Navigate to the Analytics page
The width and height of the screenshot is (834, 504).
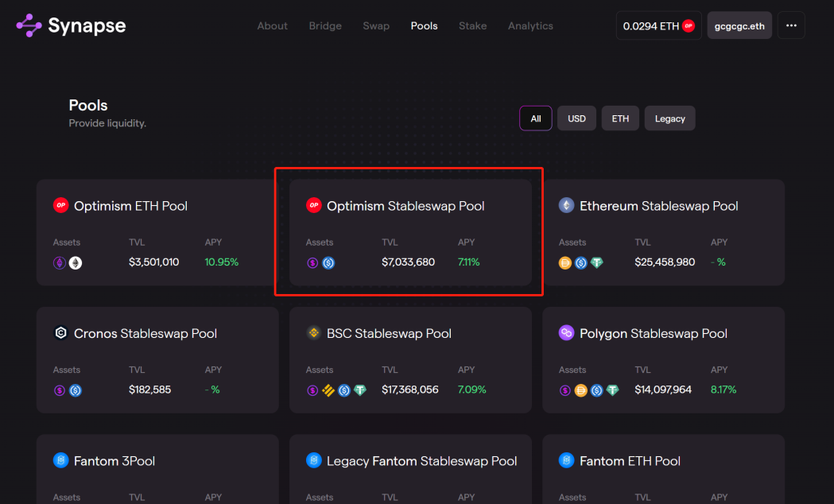click(x=530, y=25)
